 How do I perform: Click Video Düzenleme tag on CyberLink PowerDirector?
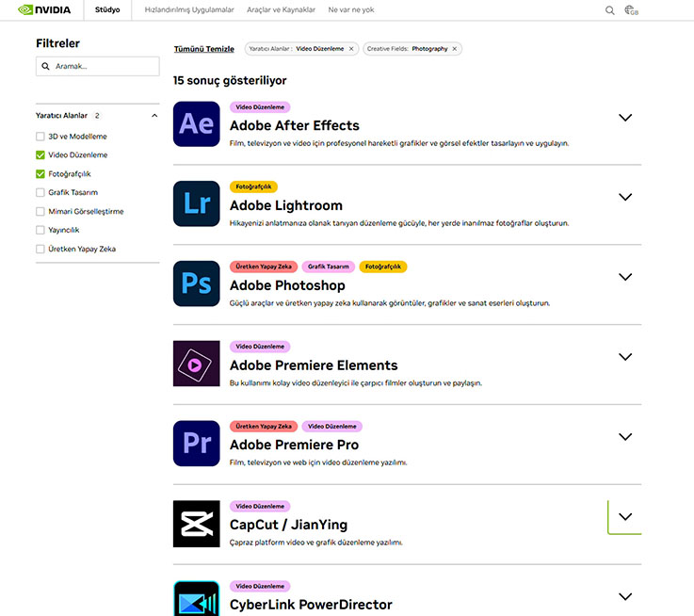tap(260, 586)
